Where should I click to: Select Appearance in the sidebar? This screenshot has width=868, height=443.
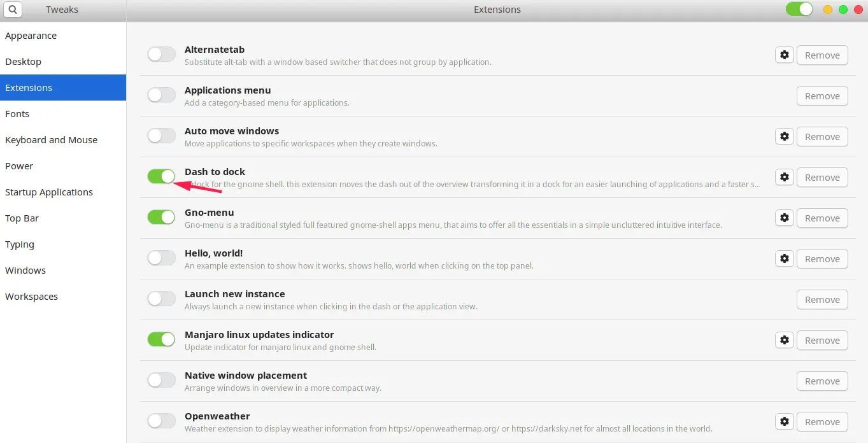point(63,36)
